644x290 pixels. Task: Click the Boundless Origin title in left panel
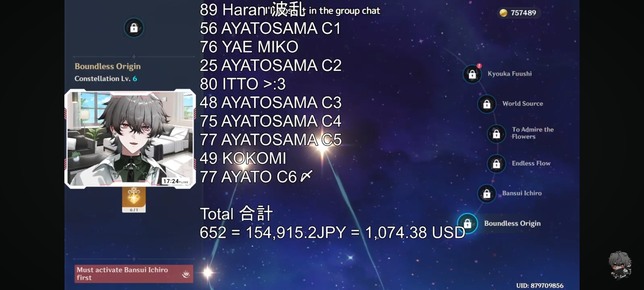(x=108, y=66)
